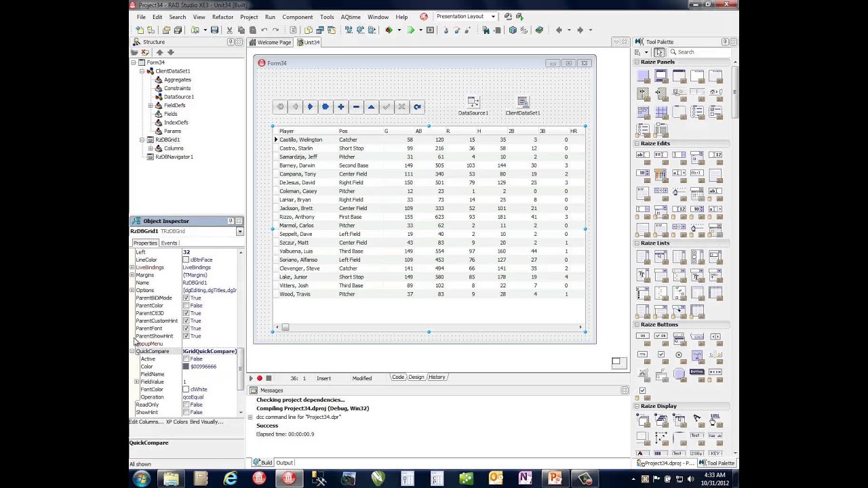Go to first record in navigator
Image resolution: width=868 pixels, height=488 pixels.
(x=280, y=106)
